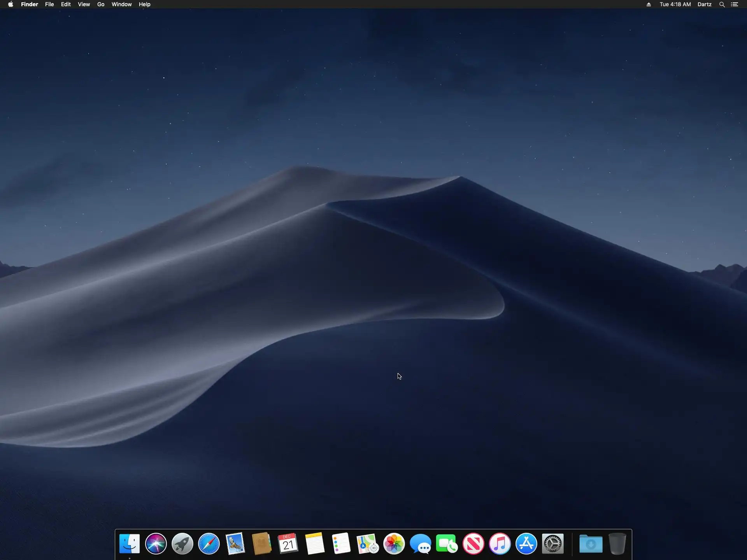The height and width of the screenshot is (560, 747).
Task: Open the Go menu
Action: point(101,4)
